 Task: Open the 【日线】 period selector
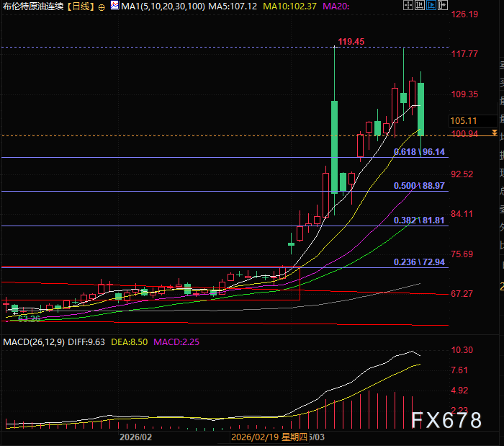81,6
